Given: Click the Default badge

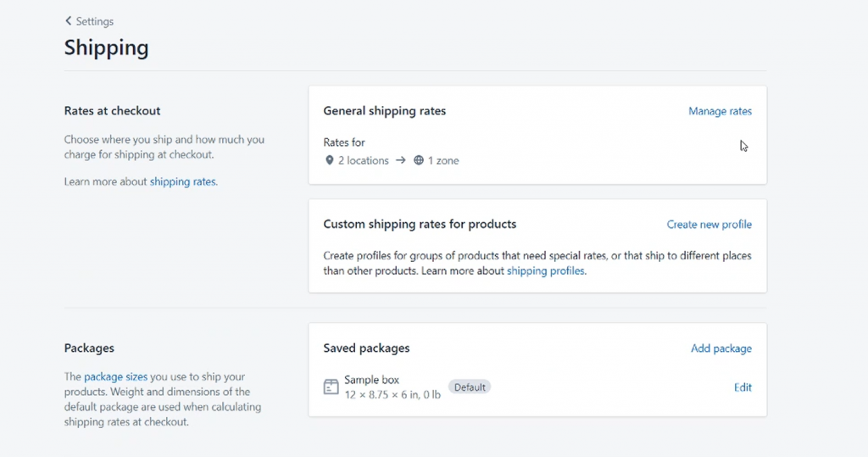Looking at the screenshot, I should coord(470,387).
